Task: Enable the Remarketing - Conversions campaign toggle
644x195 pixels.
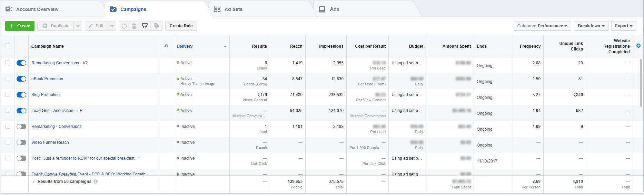Action: pos(21,127)
